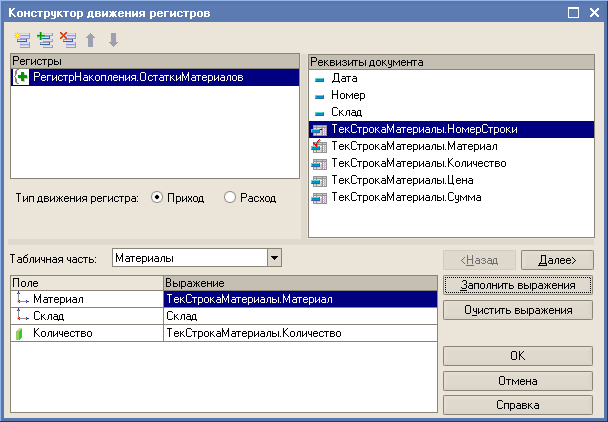Click the plus icon beside РегистрНакопления.ОстаткиМатериалов
This screenshot has height=422, width=608.
[22, 77]
